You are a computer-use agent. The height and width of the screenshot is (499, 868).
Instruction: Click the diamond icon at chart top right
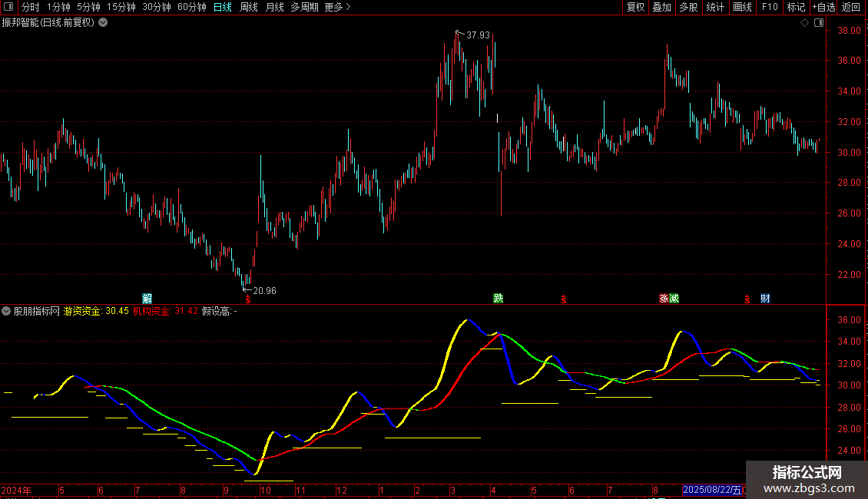coord(805,23)
